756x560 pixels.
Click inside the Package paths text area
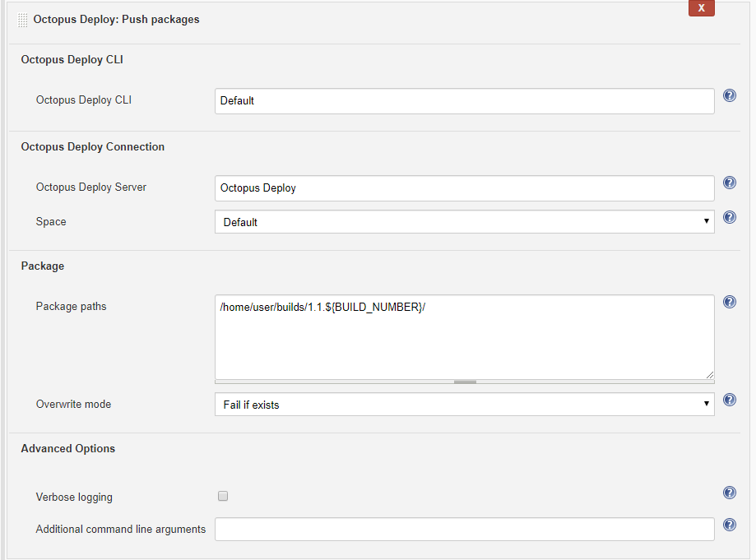(464, 337)
